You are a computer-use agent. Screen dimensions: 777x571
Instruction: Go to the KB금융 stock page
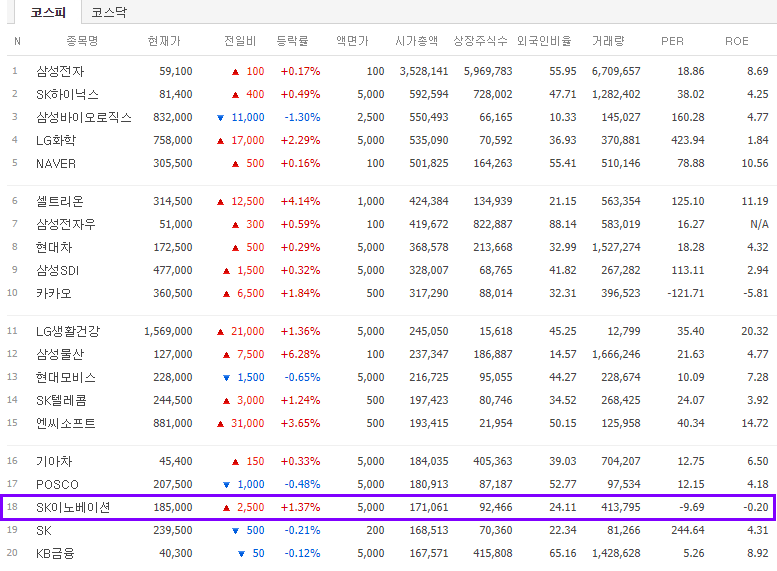pyautogui.click(x=55, y=553)
